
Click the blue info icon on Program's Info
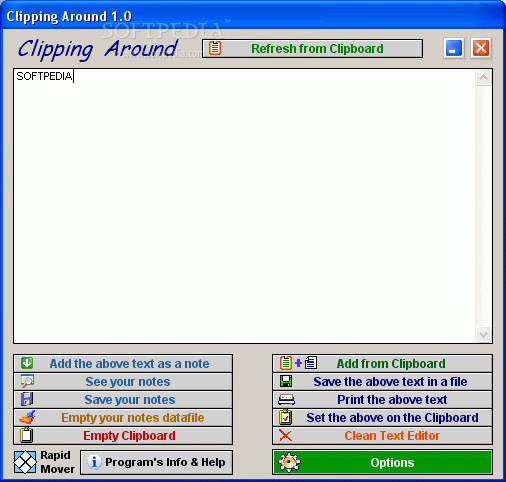tap(94, 462)
